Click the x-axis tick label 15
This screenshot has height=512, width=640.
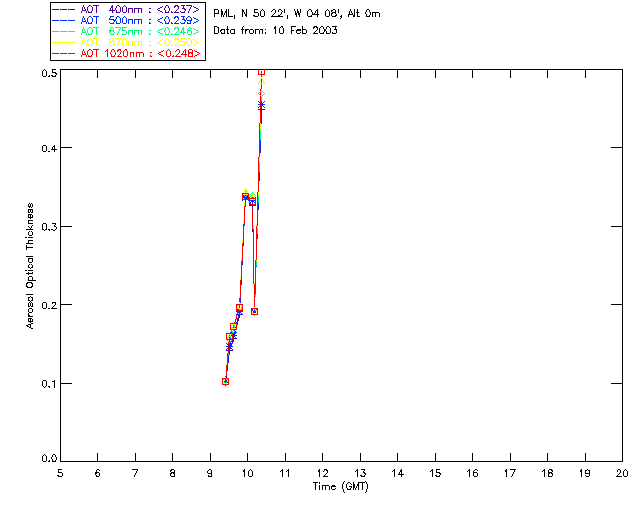pyautogui.click(x=435, y=473)
